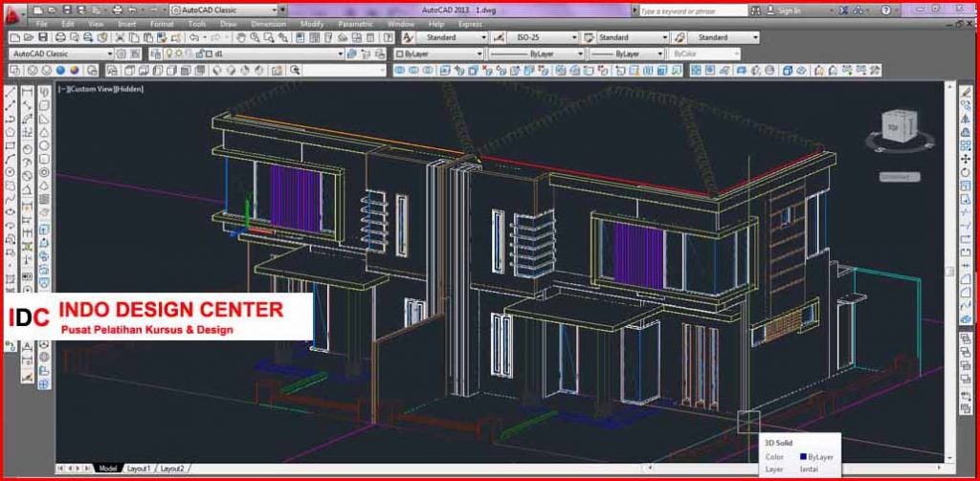
Task: Click the color control ByLayer swatch
Action: pyautogui.click(x=399, y=55)
